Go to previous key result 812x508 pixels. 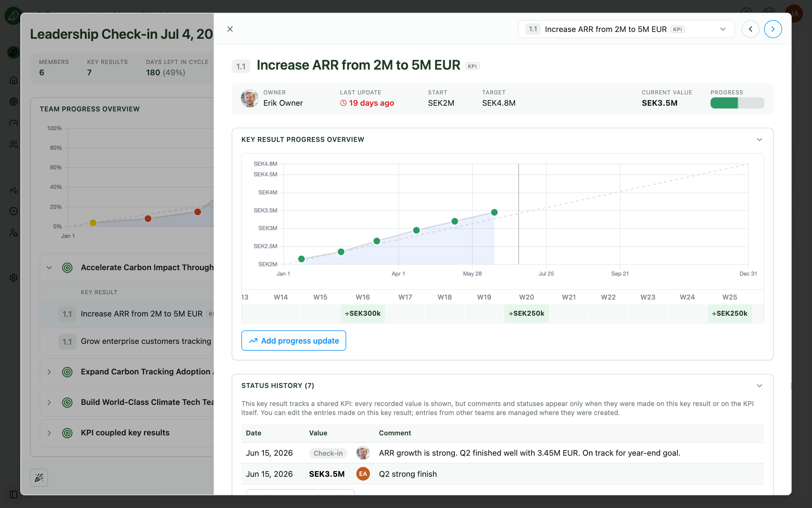pyautogui.click(x=750, y=29)
